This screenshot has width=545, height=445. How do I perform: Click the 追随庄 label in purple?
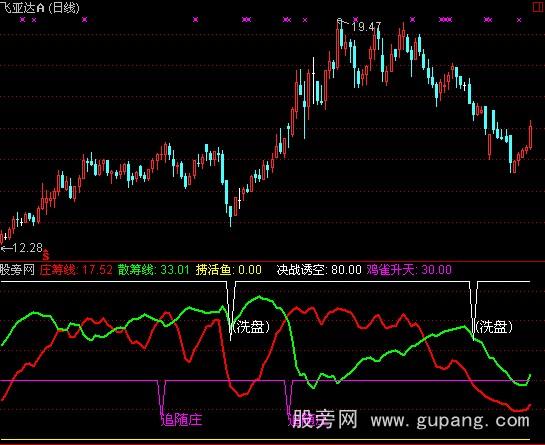coord(181,420)
